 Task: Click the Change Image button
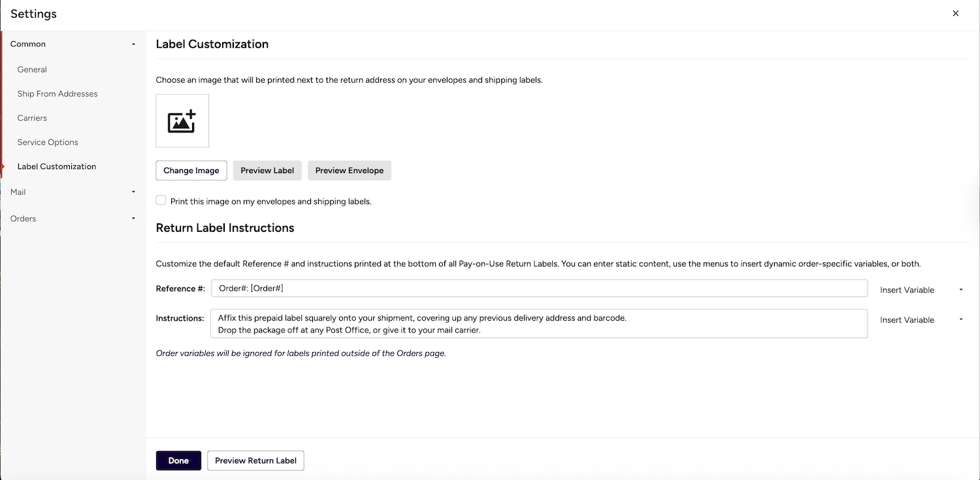click(191, 170)
